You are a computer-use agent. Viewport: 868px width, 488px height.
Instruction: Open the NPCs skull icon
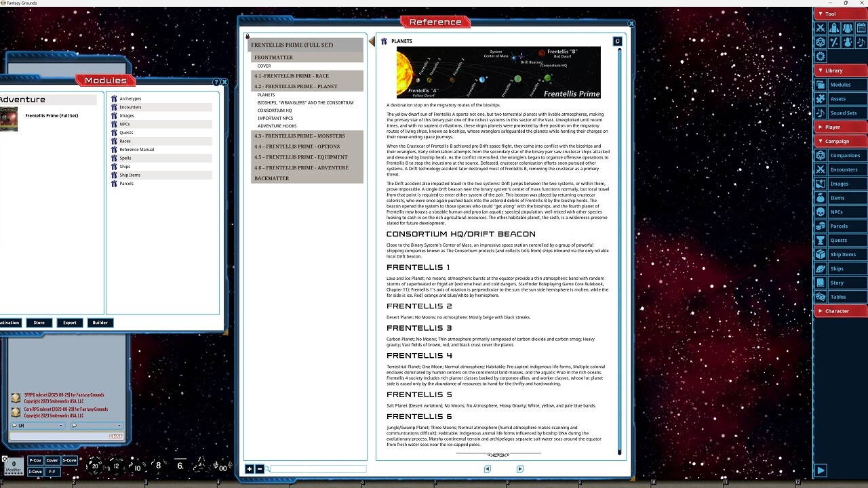(x=821, y=212)
